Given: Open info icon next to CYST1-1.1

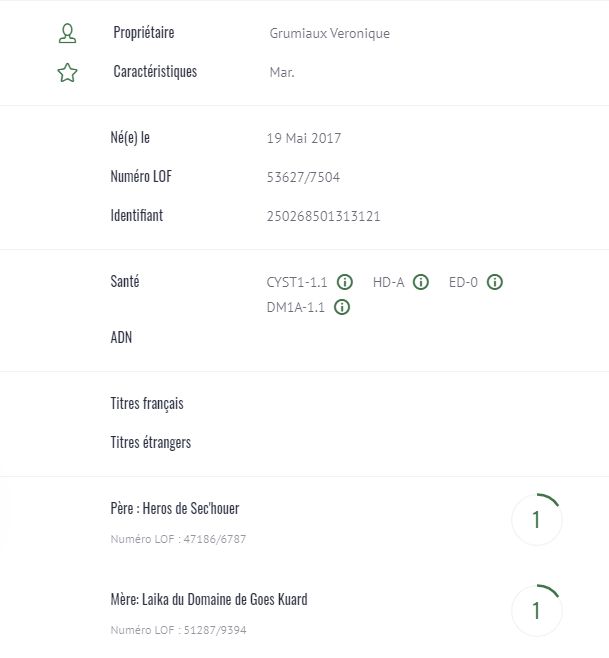Looking at the screenshot, I should (x=345, y=282).
